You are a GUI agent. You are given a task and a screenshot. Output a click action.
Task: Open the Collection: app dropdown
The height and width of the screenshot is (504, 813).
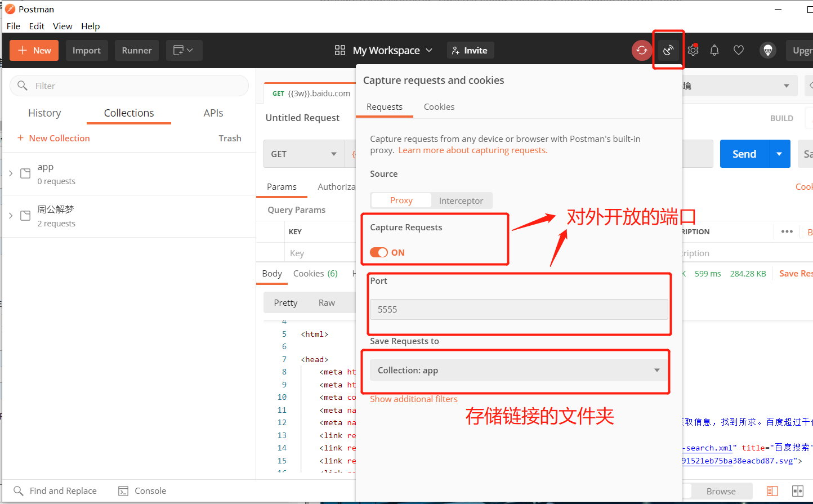[519, 370]
